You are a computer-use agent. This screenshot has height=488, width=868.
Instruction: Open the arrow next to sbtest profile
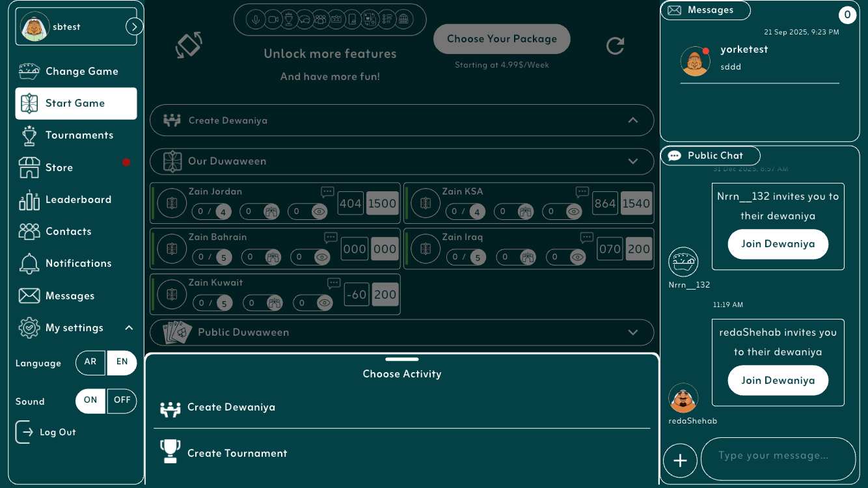click(x=134, y=27)
